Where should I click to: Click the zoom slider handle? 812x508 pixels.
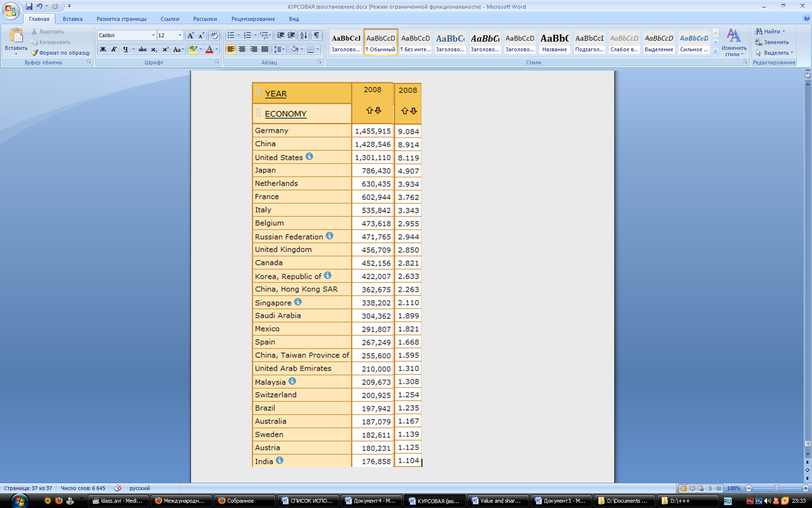[777, 488]
